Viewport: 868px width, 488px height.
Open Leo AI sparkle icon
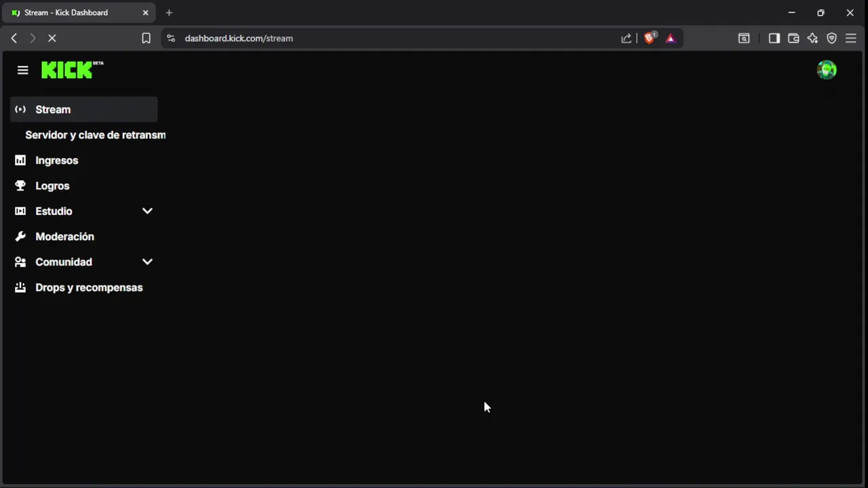812,38
